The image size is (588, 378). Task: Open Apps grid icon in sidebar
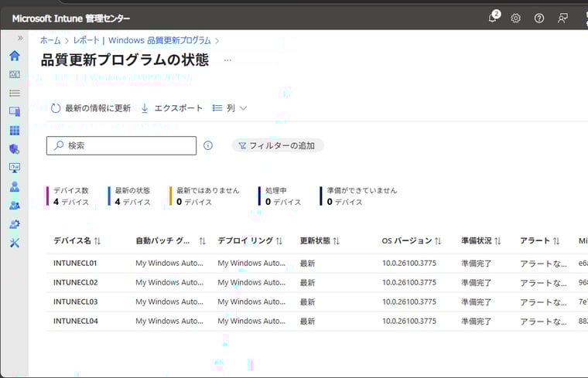click(x=15, y=131)
